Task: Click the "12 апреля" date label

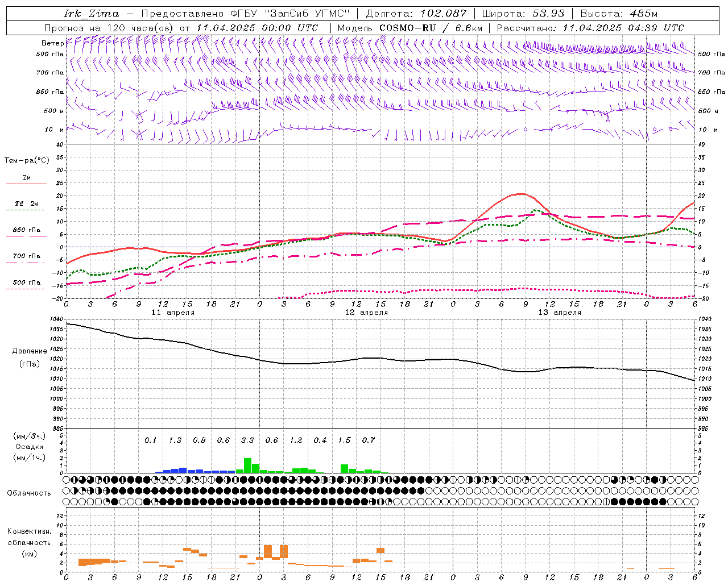Action: 366,313
